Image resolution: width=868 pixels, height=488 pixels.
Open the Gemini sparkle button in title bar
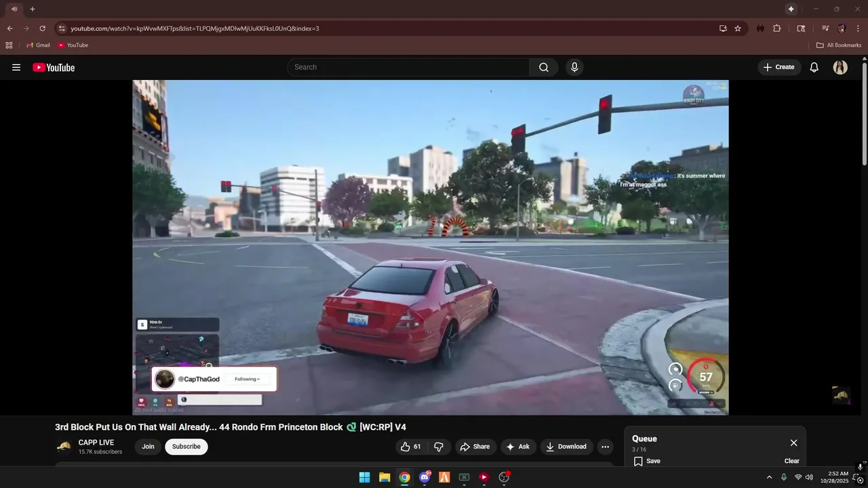coord(791,9)
